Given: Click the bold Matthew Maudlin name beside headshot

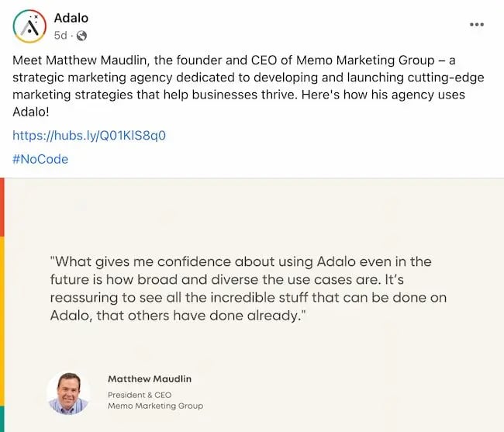Looking at the screenshot, I should (150, 379).
